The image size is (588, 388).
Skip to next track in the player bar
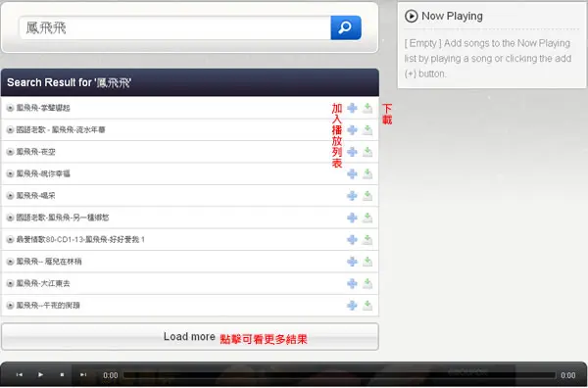[x=83, y=374]
